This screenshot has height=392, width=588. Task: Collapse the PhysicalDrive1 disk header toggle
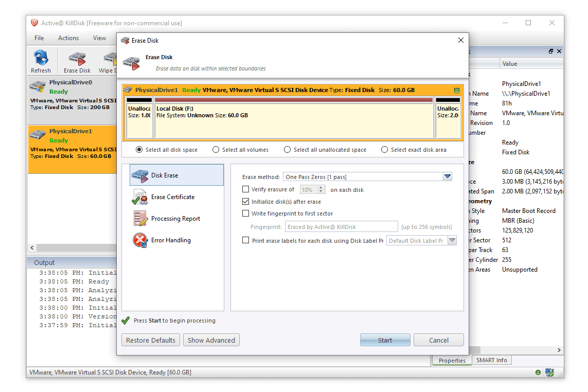457,90
